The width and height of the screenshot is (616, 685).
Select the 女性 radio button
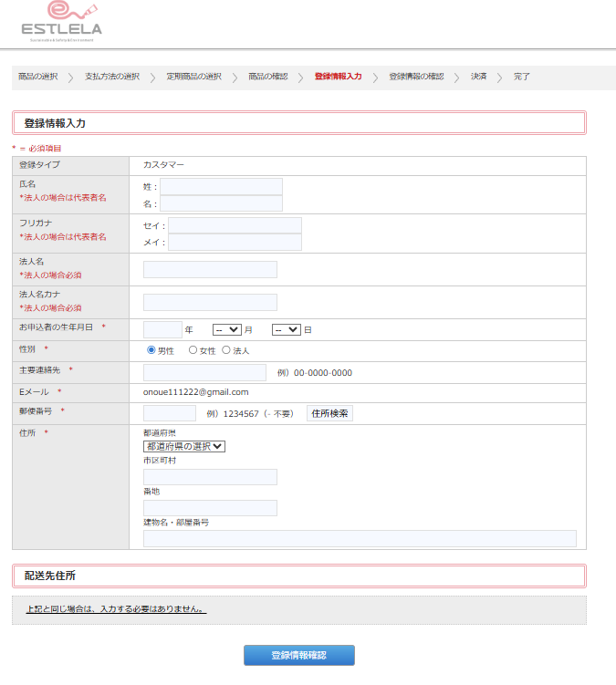tap(193, 350)
